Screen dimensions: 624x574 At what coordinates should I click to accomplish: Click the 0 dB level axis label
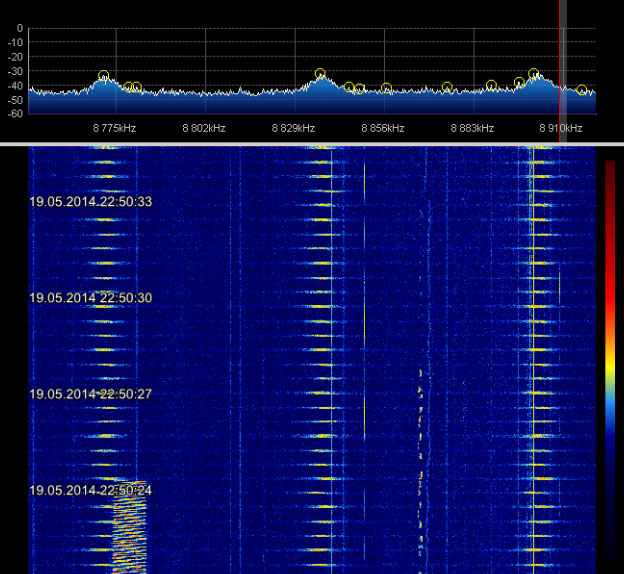click(20, 28)
